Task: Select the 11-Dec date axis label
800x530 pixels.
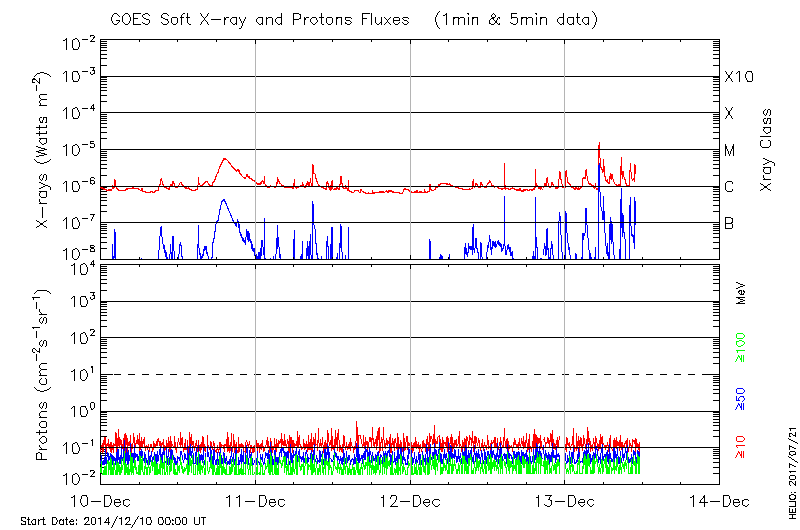Action: coord(255,501)
